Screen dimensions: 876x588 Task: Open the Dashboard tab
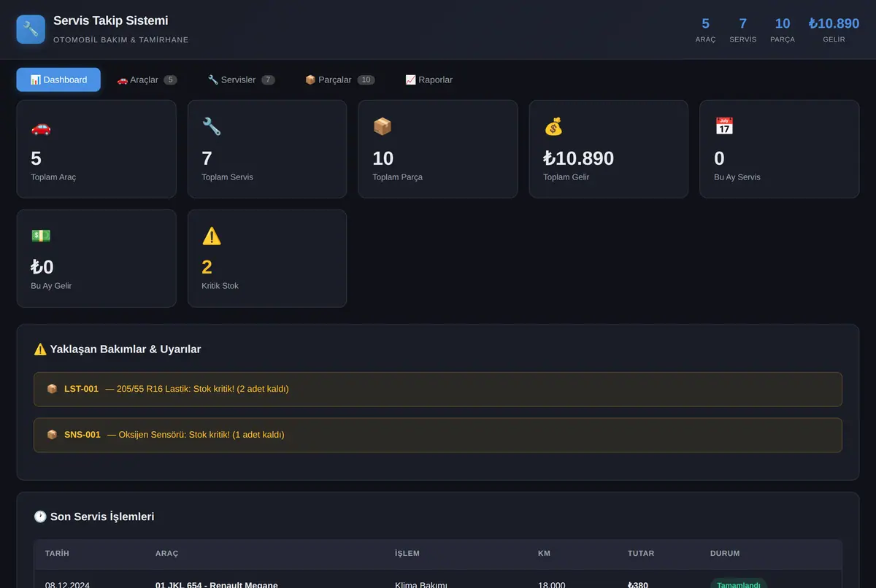click(x=58, y=80)
